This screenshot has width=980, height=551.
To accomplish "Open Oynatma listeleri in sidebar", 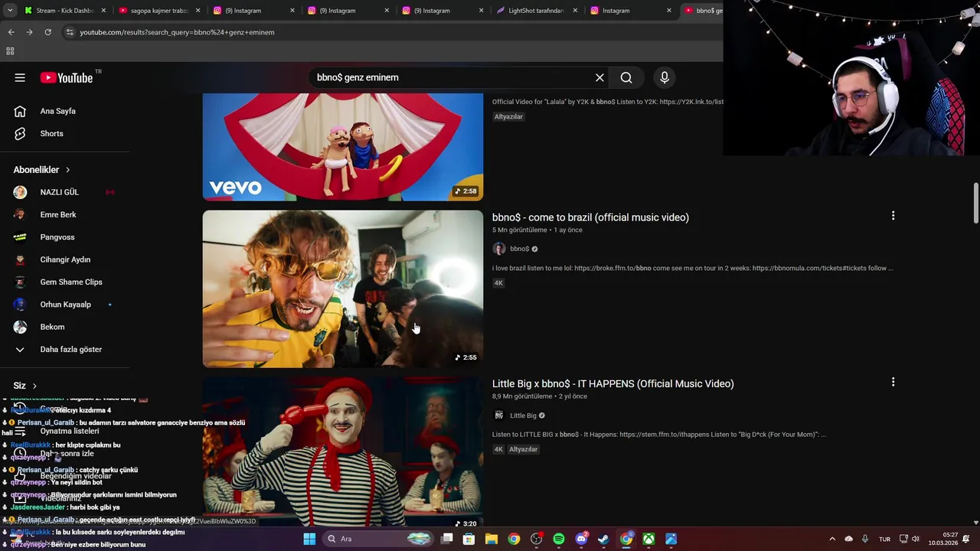I will pos(70,431).
